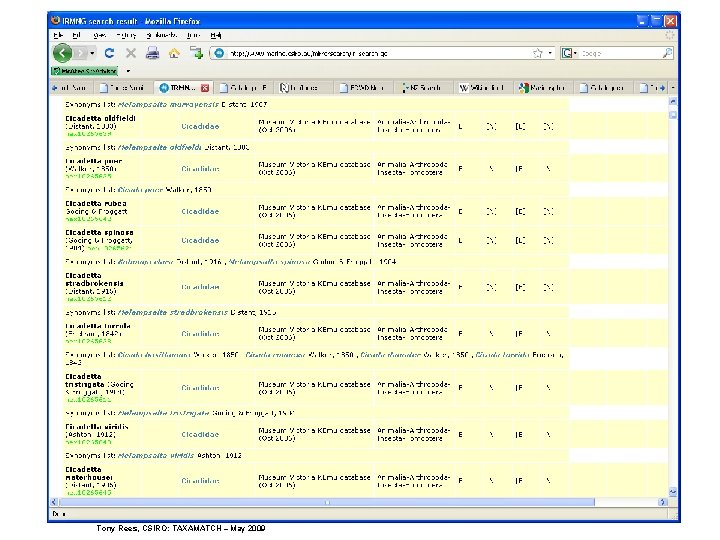The width and height of the screenshot is (720, 540).
Task: Open Cicadidae link in Cicadetta tristrigata row
Action: click(200, 388)
